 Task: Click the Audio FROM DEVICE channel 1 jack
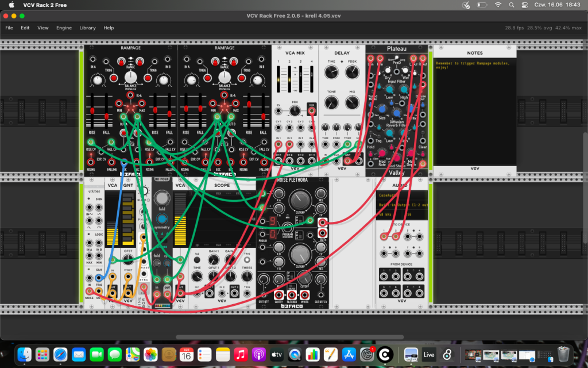click(x=384, y=277)
